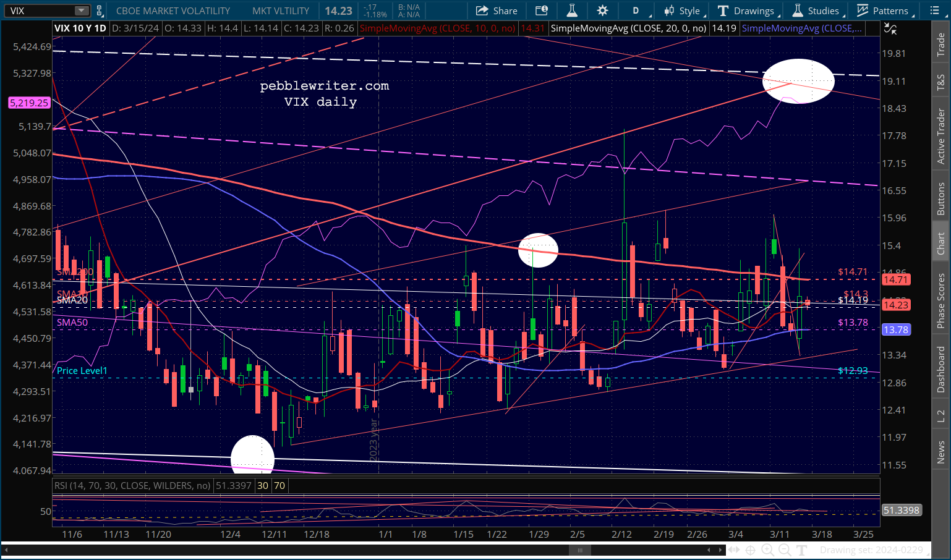Screen dimensions: 951x560
Task: Click the $13.78 price level label
Action: (x=853, y=323)
